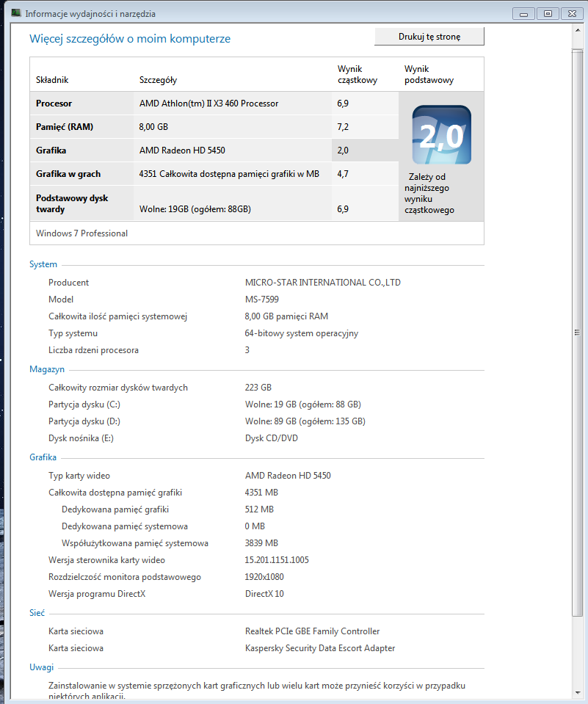Click the scrollbar up arrow
Viewport: 588px width, 704px height.
point(578,30)
